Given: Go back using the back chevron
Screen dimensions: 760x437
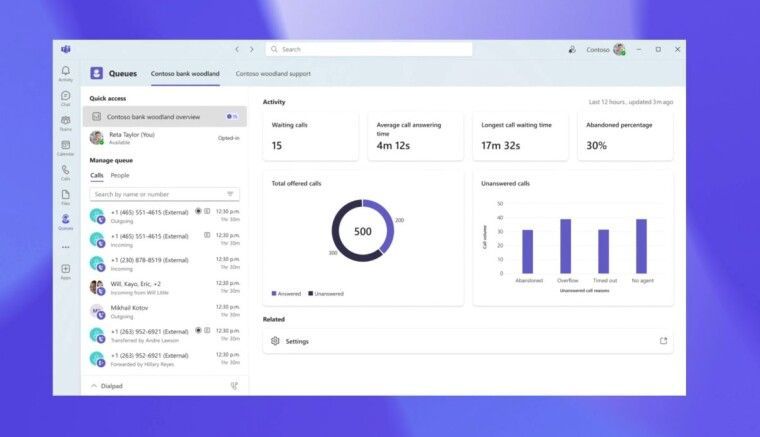Looking at the screenshot, I should coord(237,49).
